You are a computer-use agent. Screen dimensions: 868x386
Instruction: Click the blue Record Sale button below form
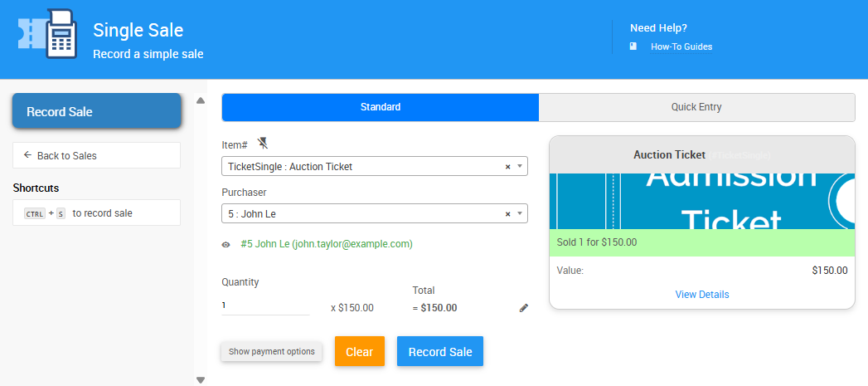pos(439,351)
